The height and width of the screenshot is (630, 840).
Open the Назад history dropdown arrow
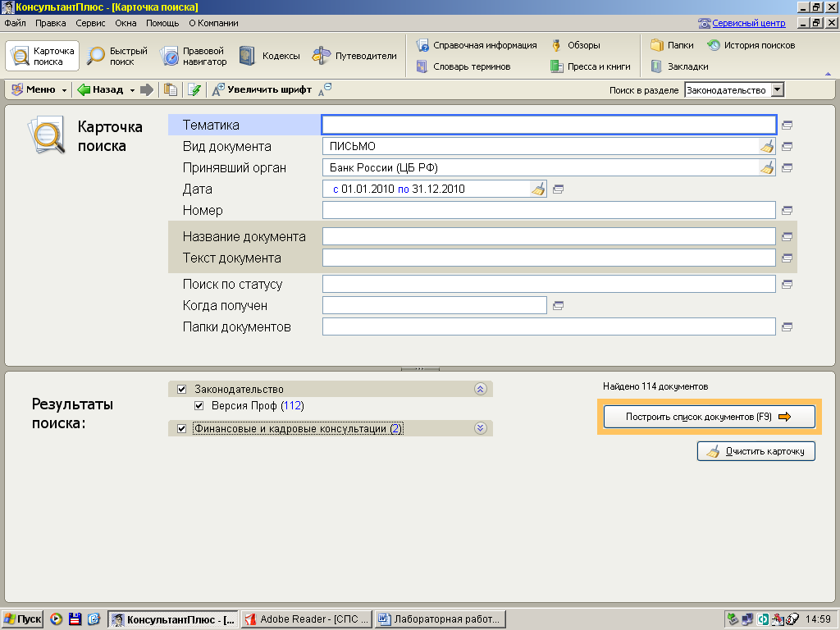(x=132, y=90)
